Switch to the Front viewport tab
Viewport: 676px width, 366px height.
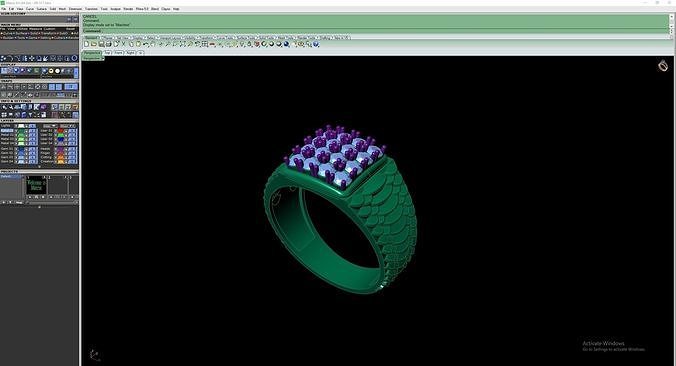point(118,53)
